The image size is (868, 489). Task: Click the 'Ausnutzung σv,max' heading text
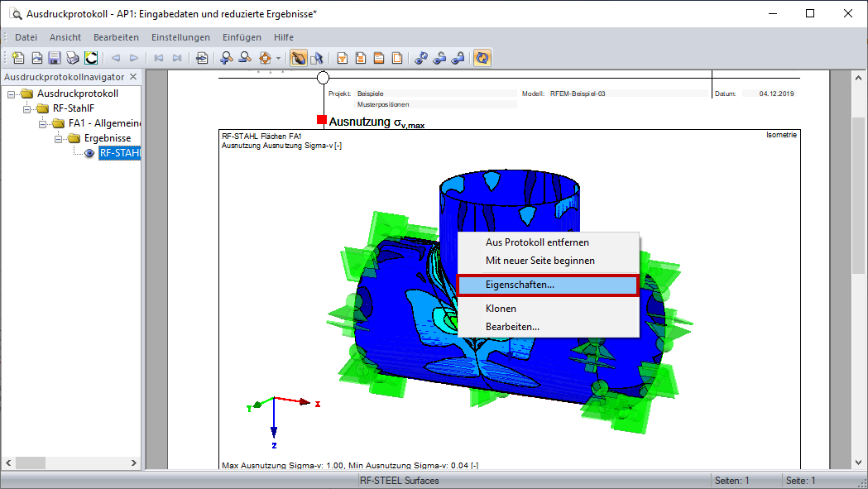376,122
